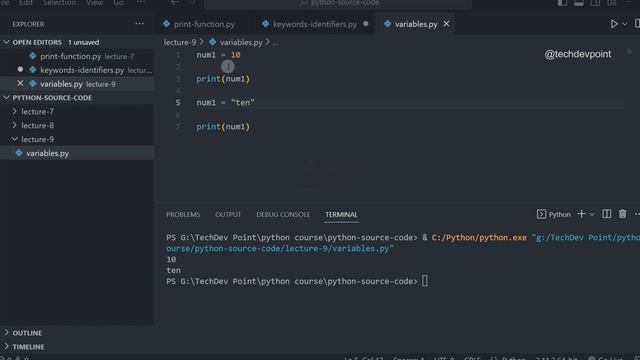Viewport: 640px width, 360px height.
Task: Place cursor on line 1 'num1 = 10'
Action: [x=218, y=55]
